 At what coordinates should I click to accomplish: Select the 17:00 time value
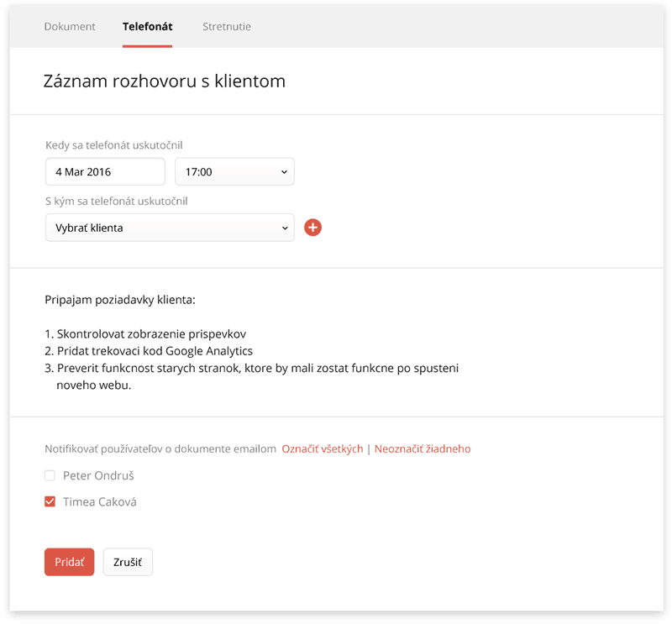tap(199, 172)
